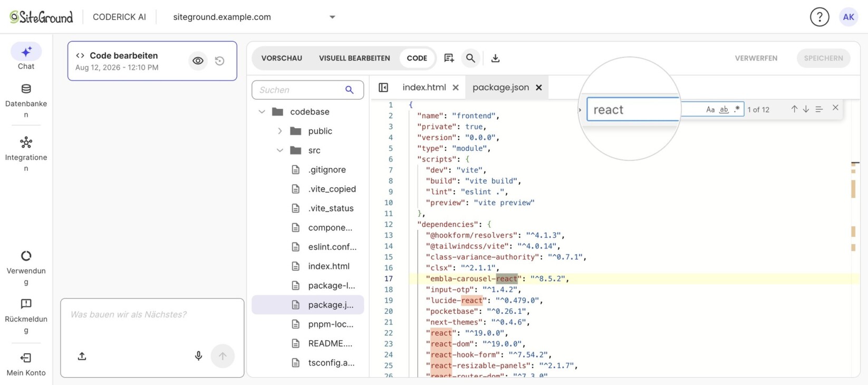Toggle the file tree sidebar panel icon
The image size is (868, 385).
pyautogui.click(x=383, y=88)
